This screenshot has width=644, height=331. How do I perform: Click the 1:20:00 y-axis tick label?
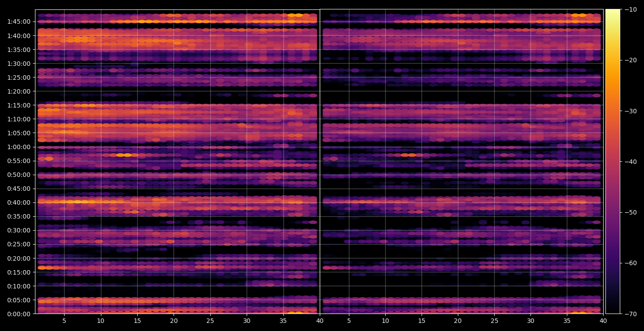coord(19,91)
